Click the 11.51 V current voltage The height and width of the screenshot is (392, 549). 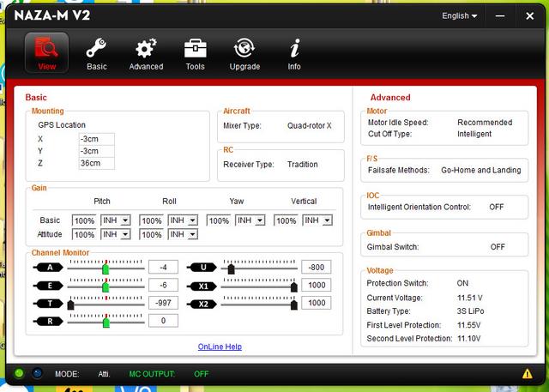(469, 298)
